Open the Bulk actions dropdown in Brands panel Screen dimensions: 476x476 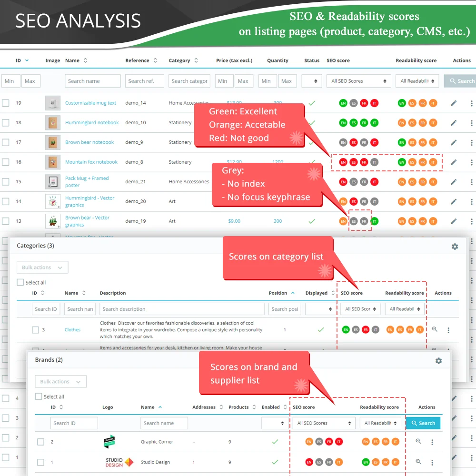(60, 381)
